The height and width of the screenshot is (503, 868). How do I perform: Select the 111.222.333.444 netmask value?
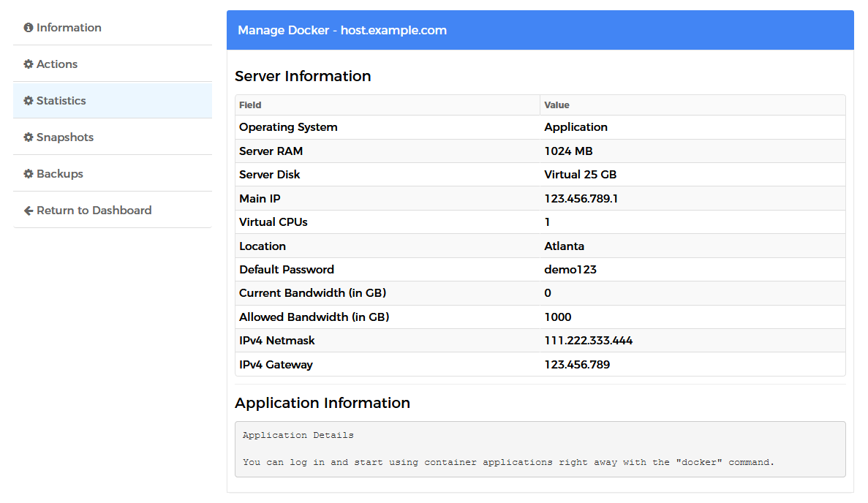click(589, 341)
